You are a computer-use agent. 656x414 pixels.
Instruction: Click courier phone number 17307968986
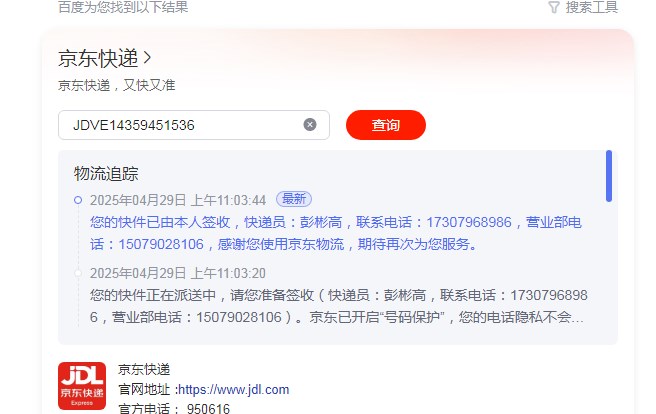(x=469, y=222)
